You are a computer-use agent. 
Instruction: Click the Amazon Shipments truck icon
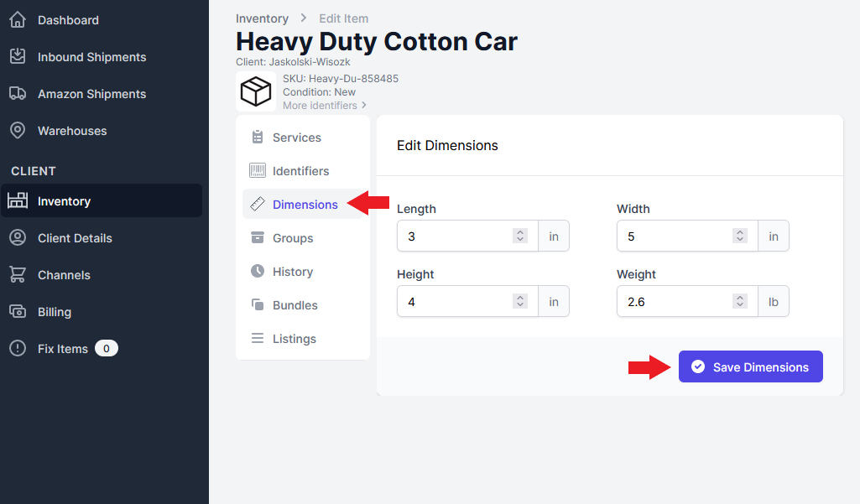click(x=18, y=93)
